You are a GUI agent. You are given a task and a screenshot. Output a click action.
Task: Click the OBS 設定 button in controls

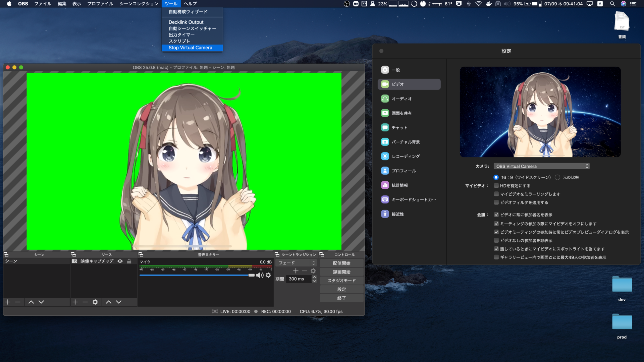(341, 289)
